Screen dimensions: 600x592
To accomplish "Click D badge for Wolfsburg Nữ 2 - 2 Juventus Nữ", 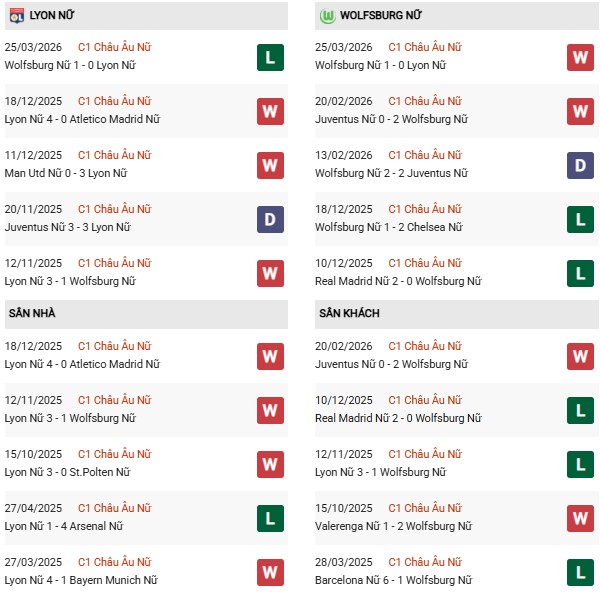I will click(x=580, y=165).
